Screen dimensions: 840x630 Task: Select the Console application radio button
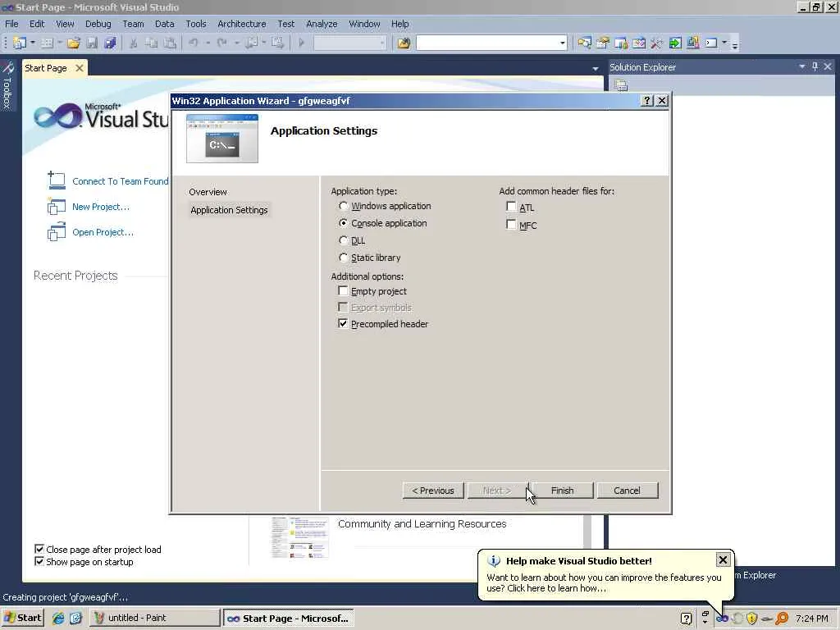(x=344, y=223)
